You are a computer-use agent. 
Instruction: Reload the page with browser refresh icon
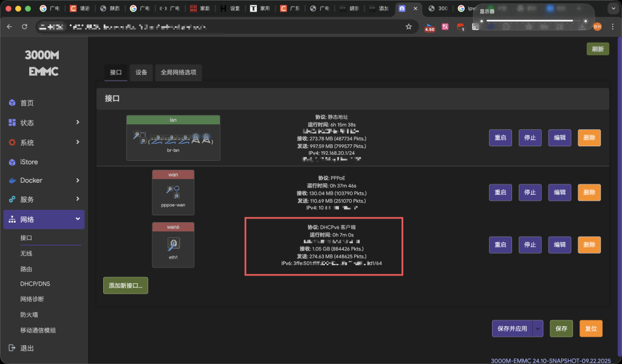(24, 27)
